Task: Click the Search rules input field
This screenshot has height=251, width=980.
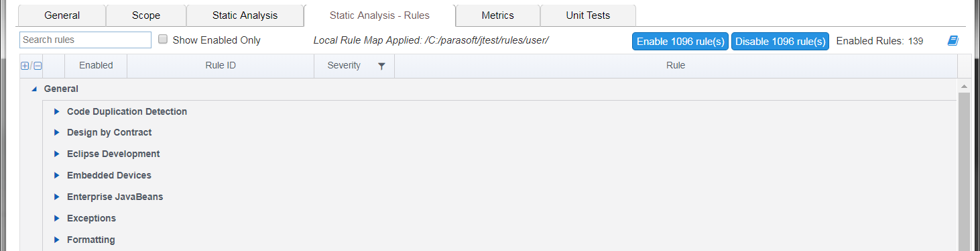Action: coord(86,40)
